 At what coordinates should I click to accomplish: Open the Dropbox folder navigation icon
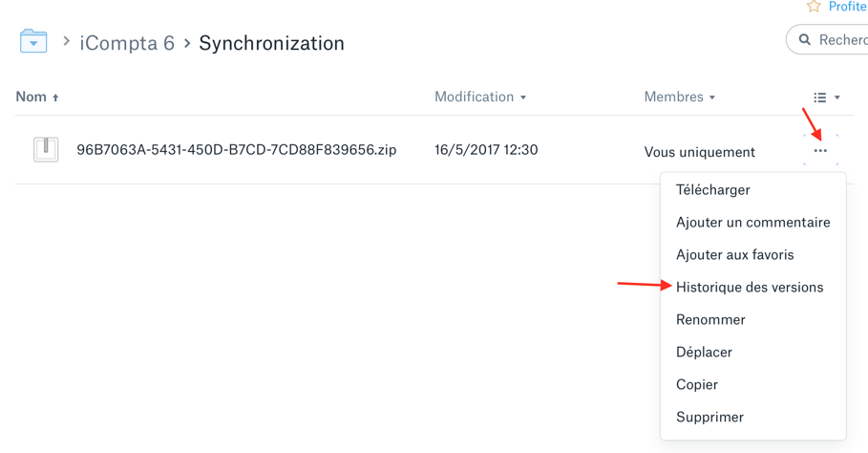pyautogui.click(x=33, y=41)
